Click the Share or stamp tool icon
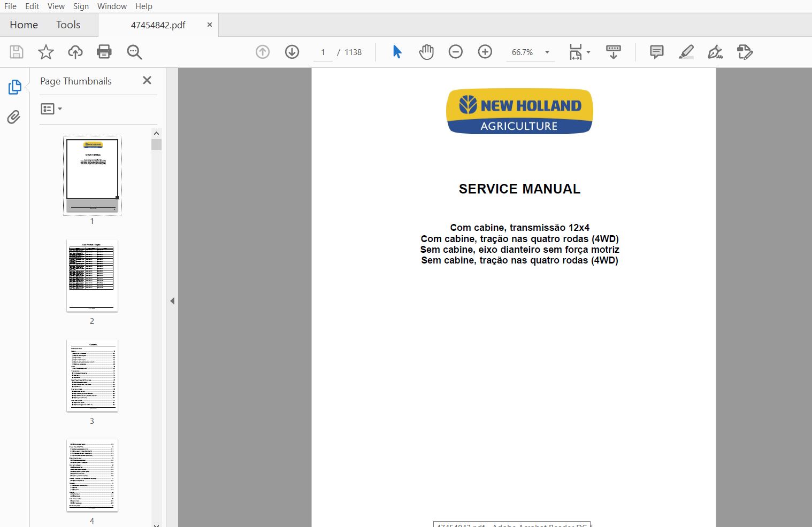Screen dimensions: 812x527 click(745, 52)
